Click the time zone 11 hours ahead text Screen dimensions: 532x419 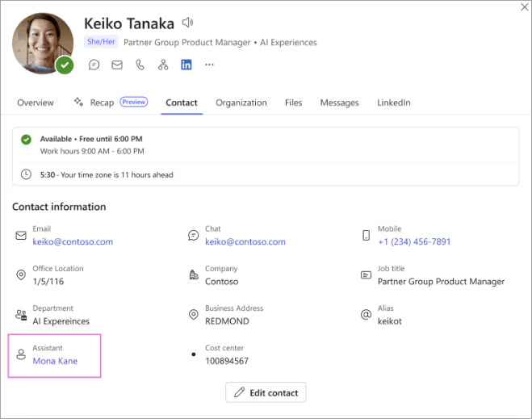tap(107, 174)
